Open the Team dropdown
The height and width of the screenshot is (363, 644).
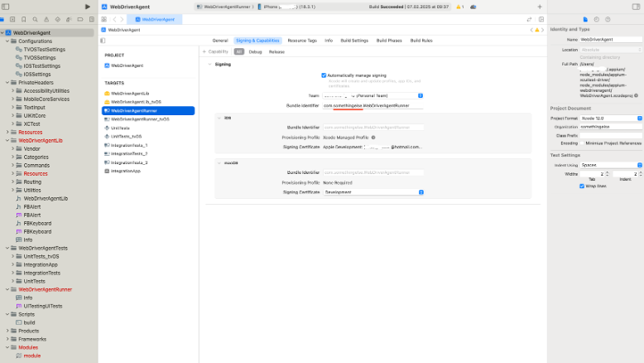coord(373,95)
